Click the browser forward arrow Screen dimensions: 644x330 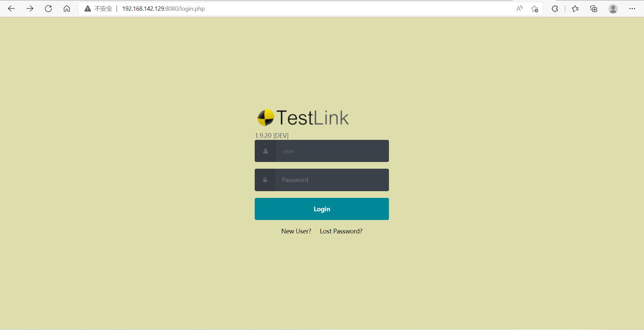[30, 9]
